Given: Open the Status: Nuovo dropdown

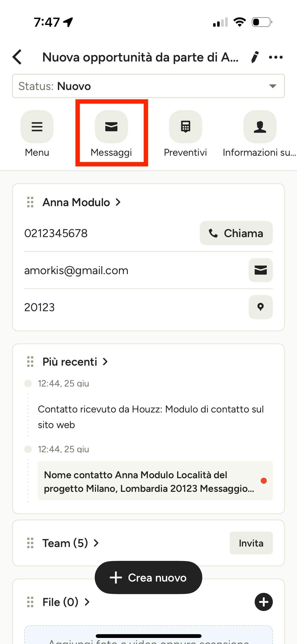Looking at the screenshot, I should (x=148, y=86).
